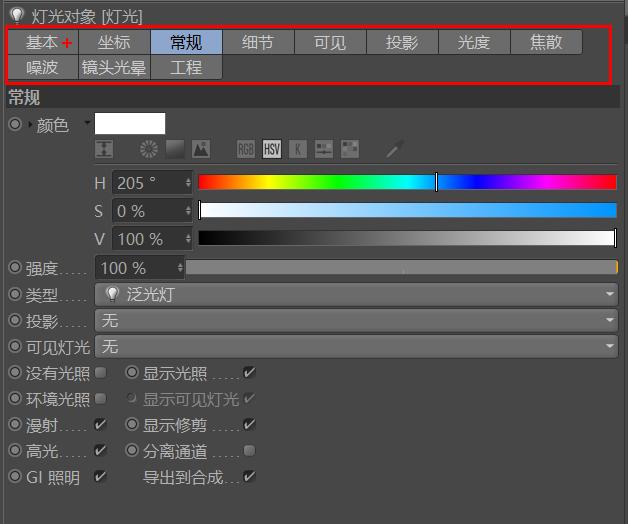Switch to RGB color mode
628x524 pixels.
pyautogui.click(x=246, y=149)
